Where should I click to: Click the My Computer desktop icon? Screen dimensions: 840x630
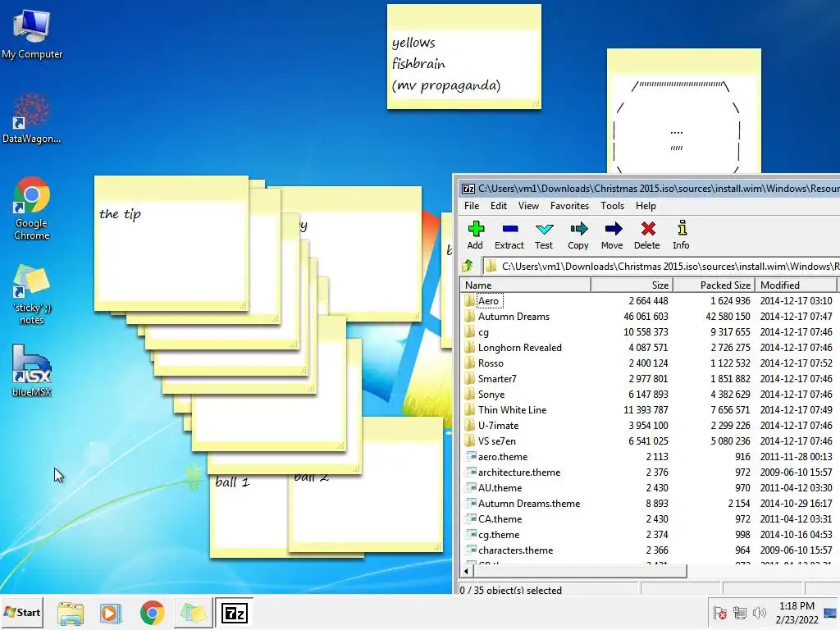[32, 34]
